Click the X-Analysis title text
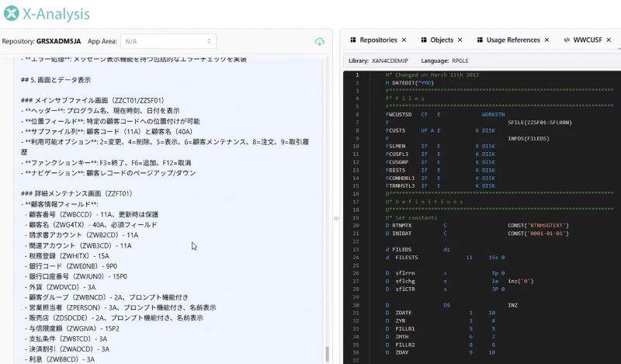 click(x=56, y=14)
